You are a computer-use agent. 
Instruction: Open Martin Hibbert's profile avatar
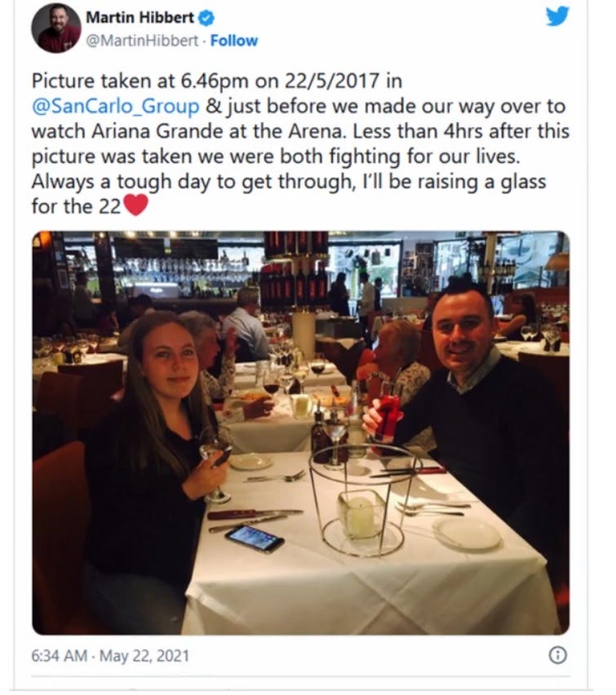click(55, 28)
